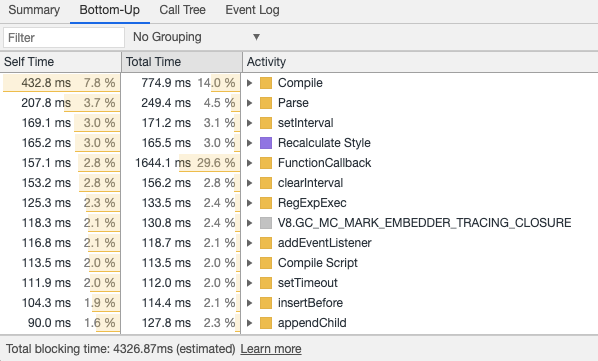Click the 165.5 ms total time value
The width and height of the screenshot is (598, 361).
coord(166,143)
